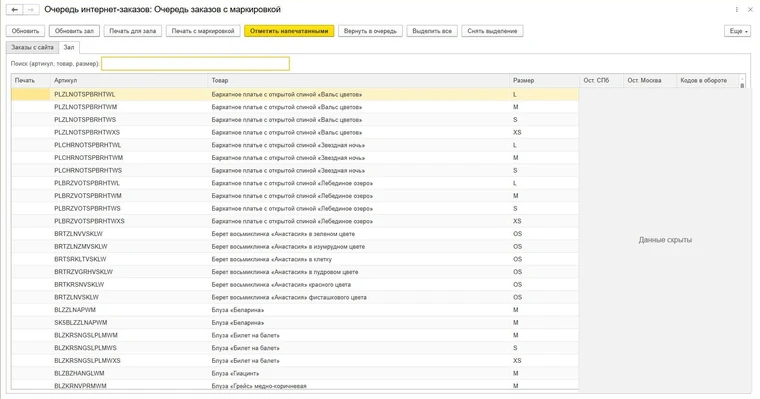Click the Обновить button
This screenshot has height=399, width=760.
click(25, 31)
